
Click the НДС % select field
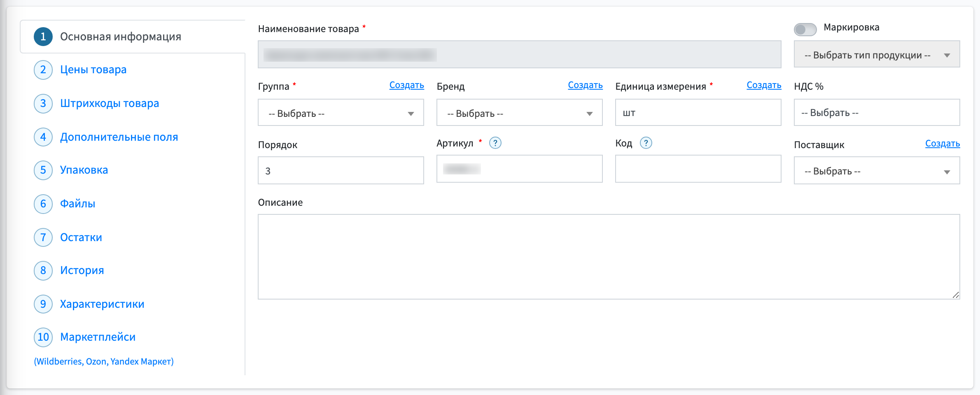pos(877,113)
